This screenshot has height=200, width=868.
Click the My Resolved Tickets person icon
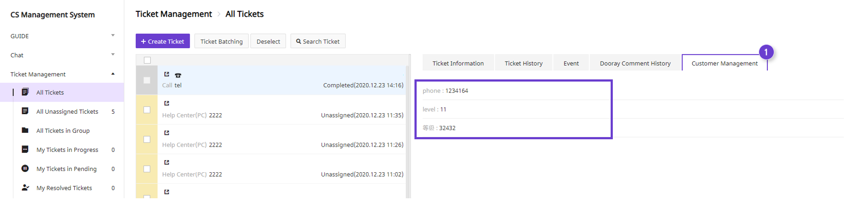click(x=25, y=187)
